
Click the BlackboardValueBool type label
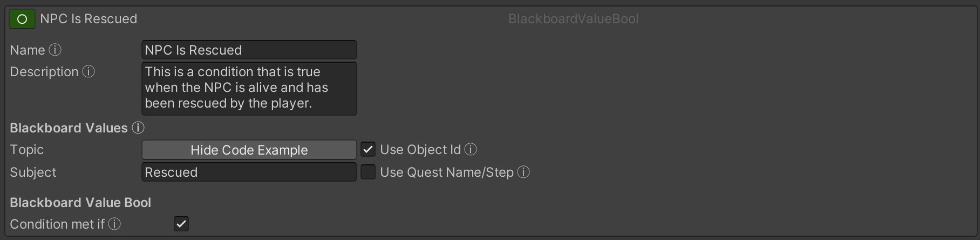pos(573,19)
